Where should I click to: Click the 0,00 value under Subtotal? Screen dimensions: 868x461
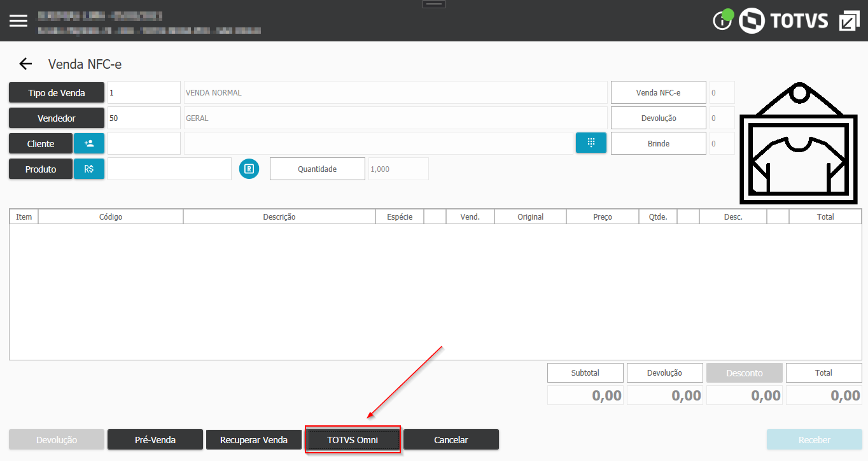point(585,395)
